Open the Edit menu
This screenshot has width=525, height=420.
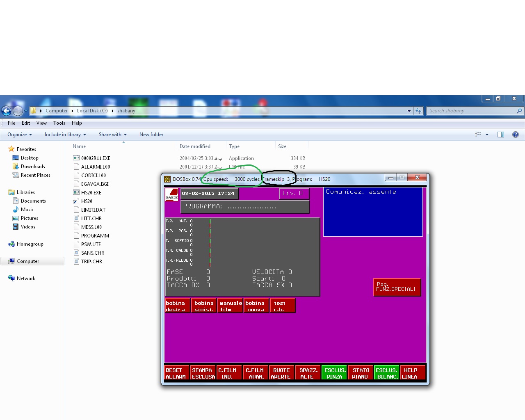click(26, 123)
